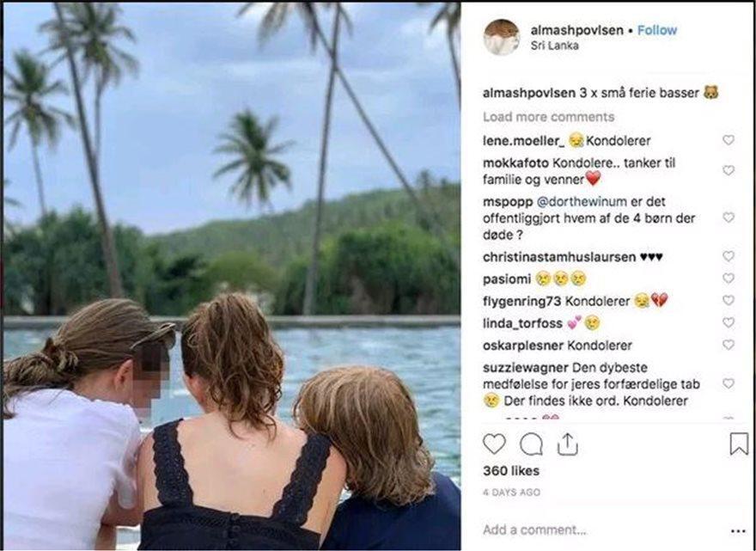The width and height of the screenshot is (756, 551).
Task: Click the share post icon
Action: (x=567, y=444)
